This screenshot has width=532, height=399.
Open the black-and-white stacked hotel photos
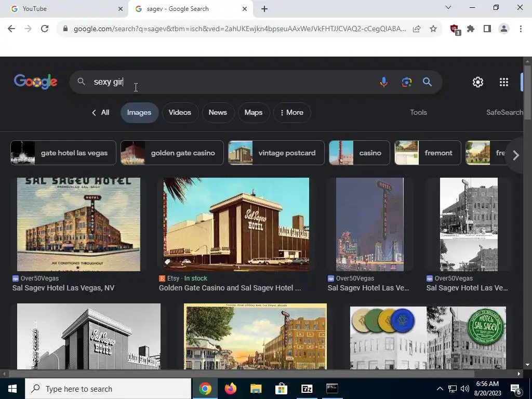(x=469, y=224)
